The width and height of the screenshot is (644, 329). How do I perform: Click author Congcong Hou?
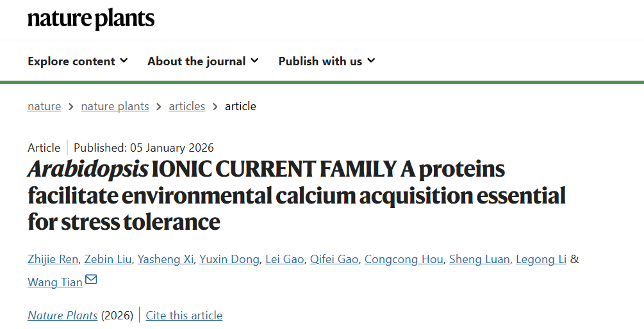point(402,259)
